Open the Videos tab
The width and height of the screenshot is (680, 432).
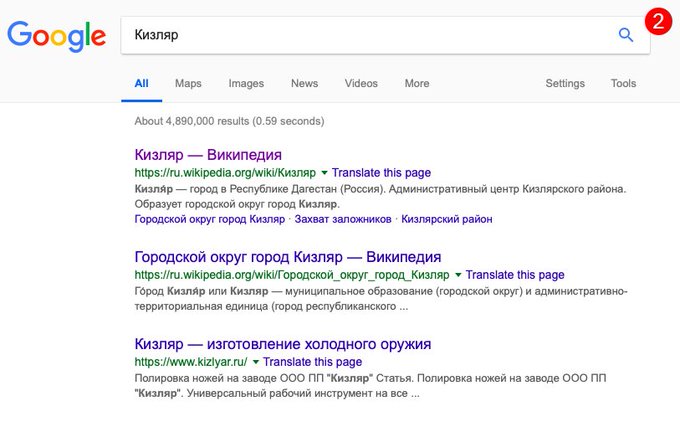361,83
